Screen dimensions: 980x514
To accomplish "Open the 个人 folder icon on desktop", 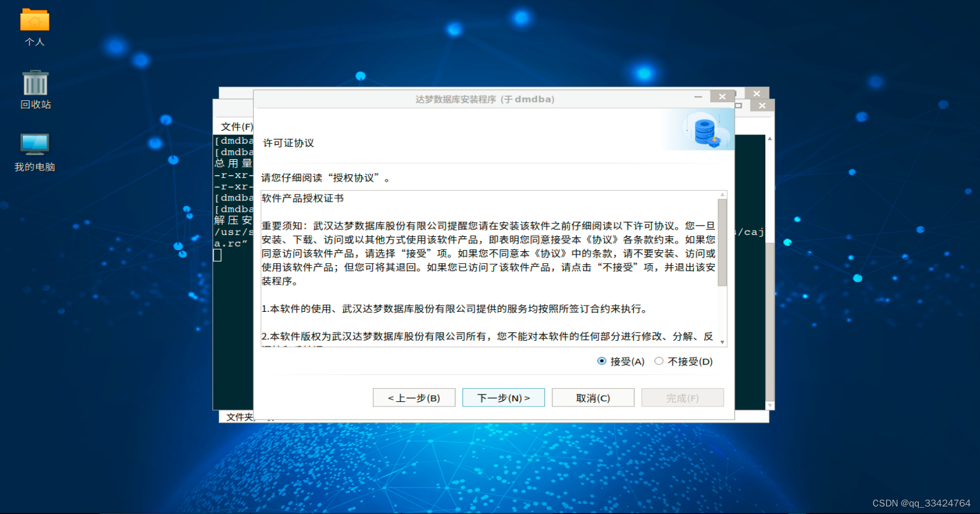I will 35,27.
